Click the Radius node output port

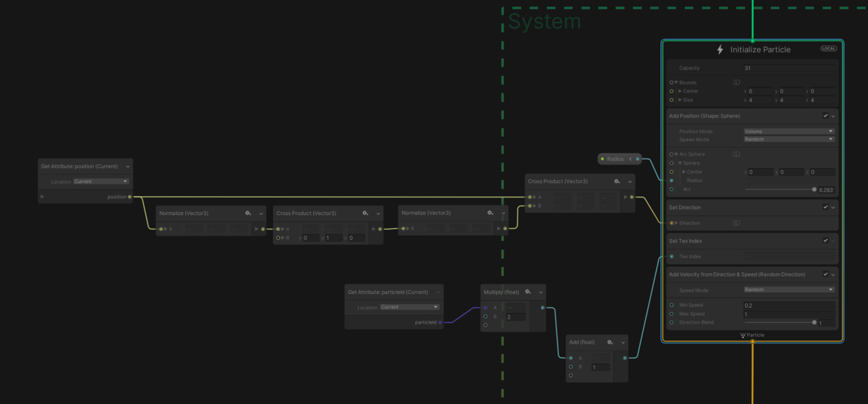[637, 159]
